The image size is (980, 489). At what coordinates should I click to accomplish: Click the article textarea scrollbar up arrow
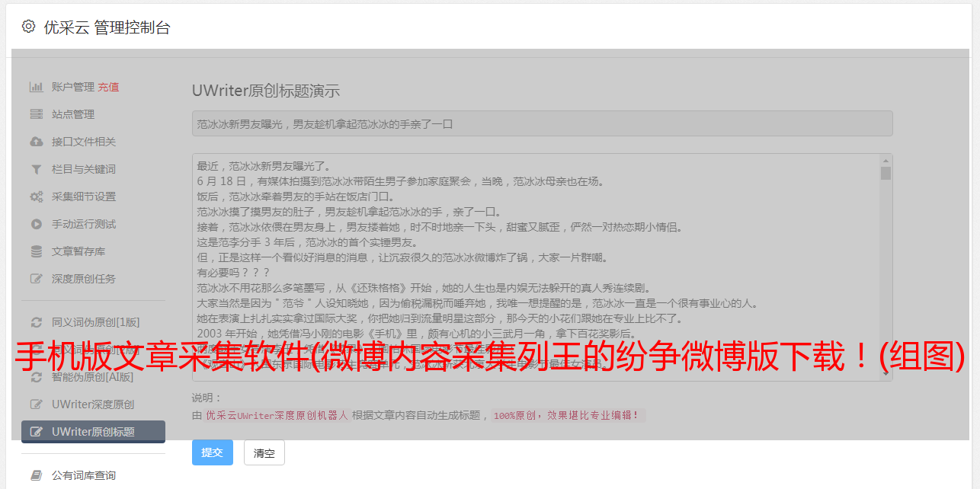886,161
